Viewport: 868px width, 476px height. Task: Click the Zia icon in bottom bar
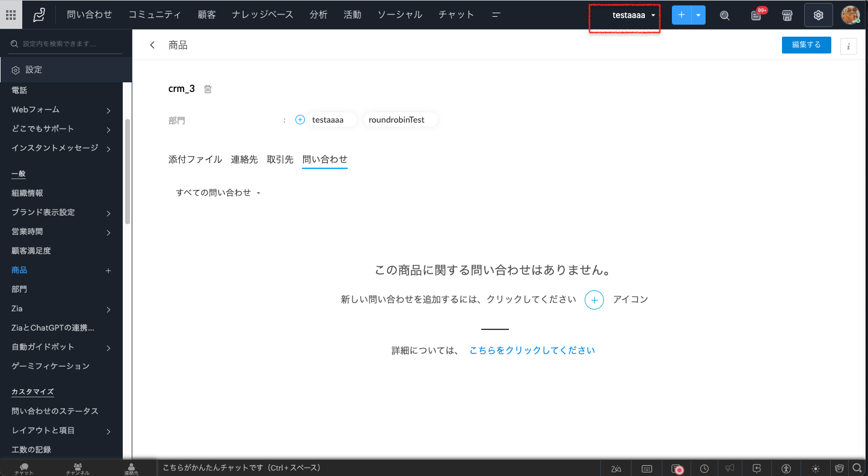(616, 469)
